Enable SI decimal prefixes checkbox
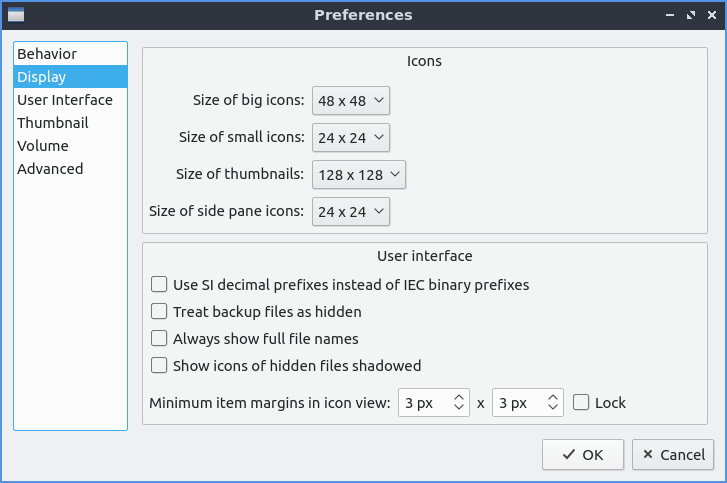This screenshot has width=727, height=483. point(159,285)
